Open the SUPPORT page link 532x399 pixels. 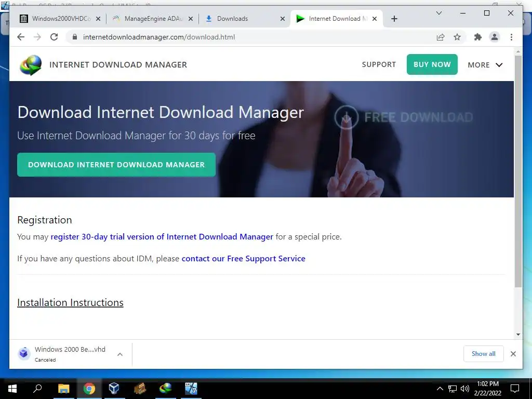coord(379,64)
